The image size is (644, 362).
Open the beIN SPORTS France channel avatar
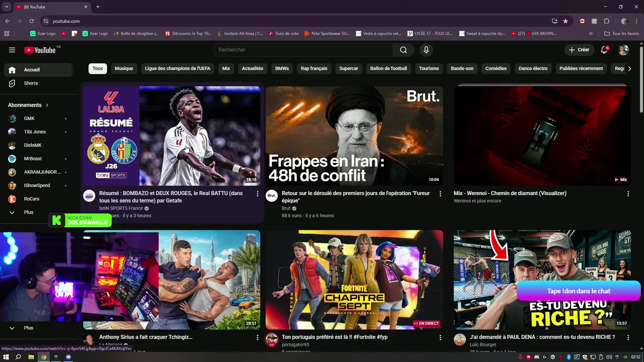coord(89,196)
